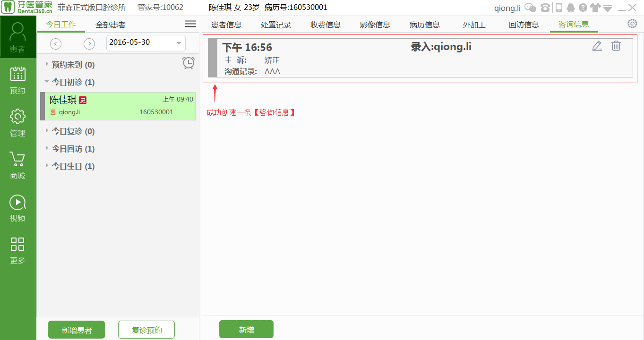Click the qiong.li username in title bar
The image size is (644, 340).
click(507, 8)
